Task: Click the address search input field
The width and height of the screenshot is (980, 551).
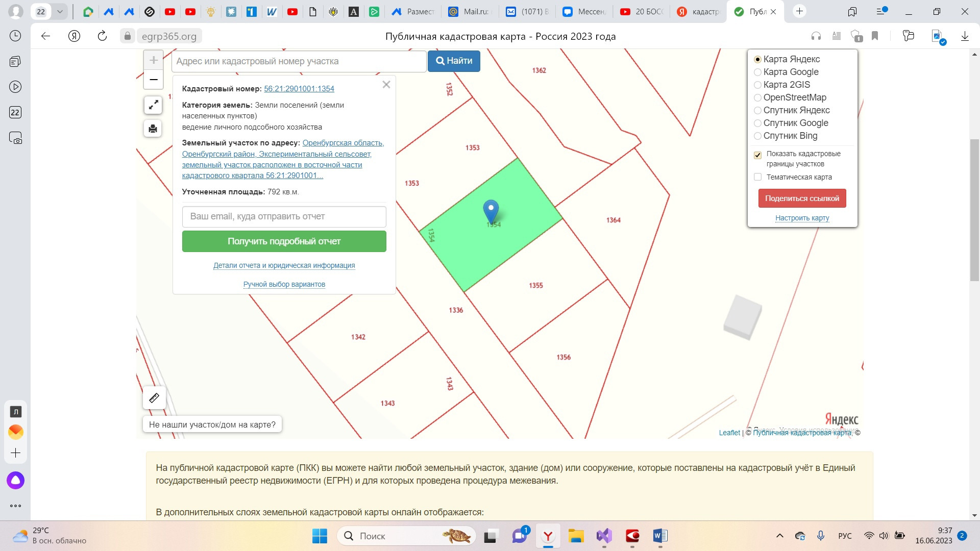Action: (299, 61)
